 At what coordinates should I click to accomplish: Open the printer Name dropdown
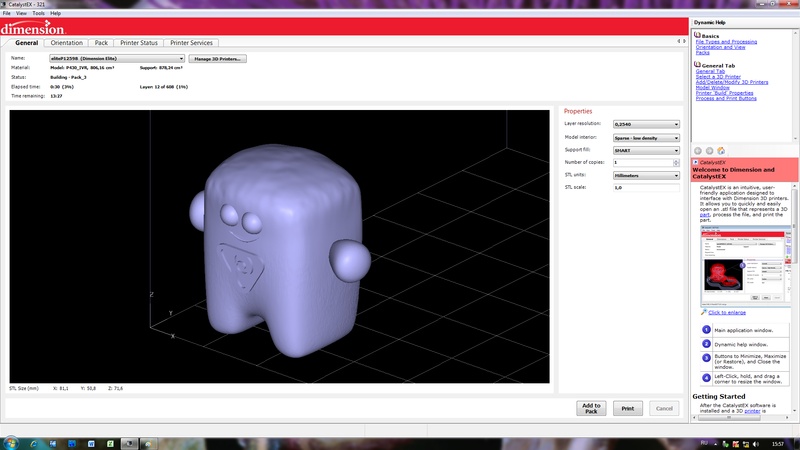point(117,59)
